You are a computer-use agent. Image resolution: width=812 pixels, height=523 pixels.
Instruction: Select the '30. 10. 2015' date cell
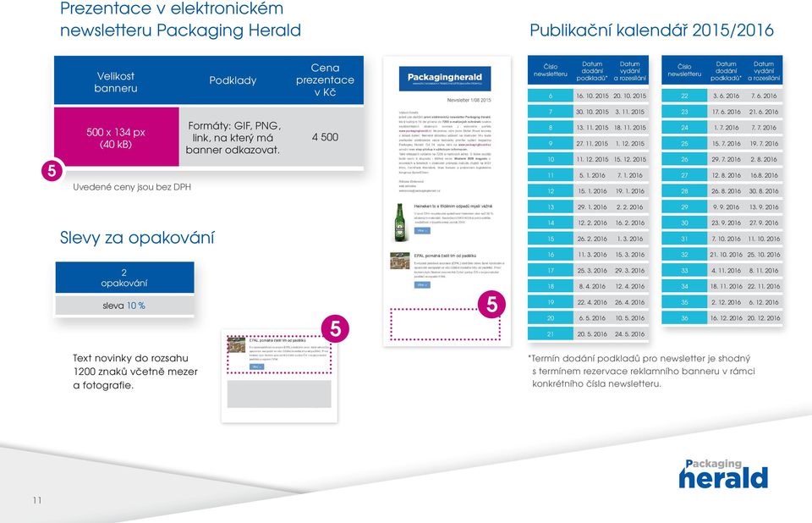tap(592, 112)
